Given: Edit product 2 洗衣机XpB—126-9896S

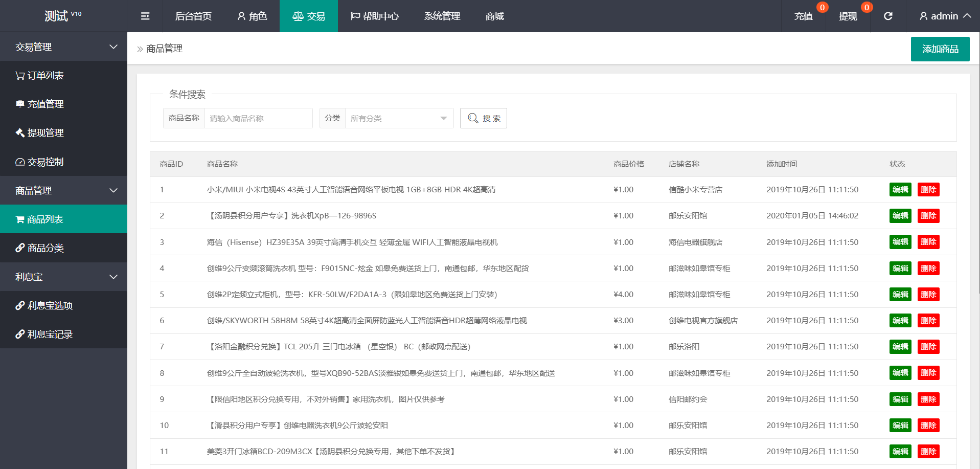Looking at the screenshot, I should pos(900,216).
